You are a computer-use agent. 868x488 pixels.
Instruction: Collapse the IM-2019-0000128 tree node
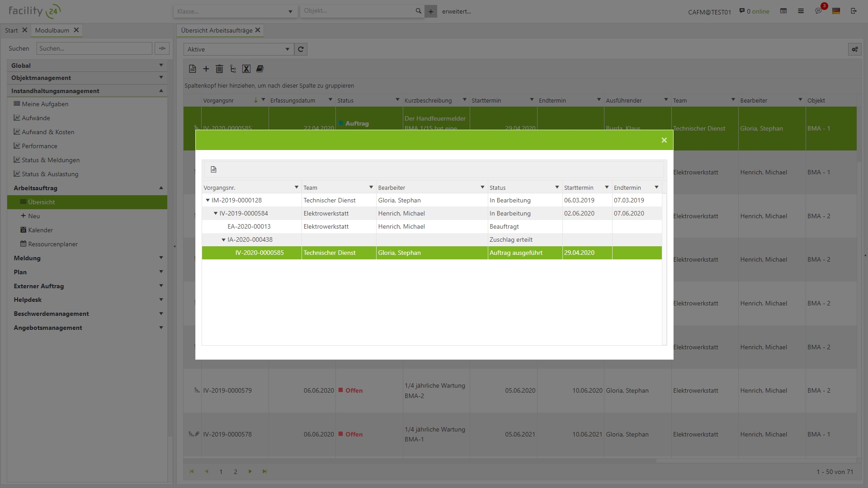[x=208, y=200]
